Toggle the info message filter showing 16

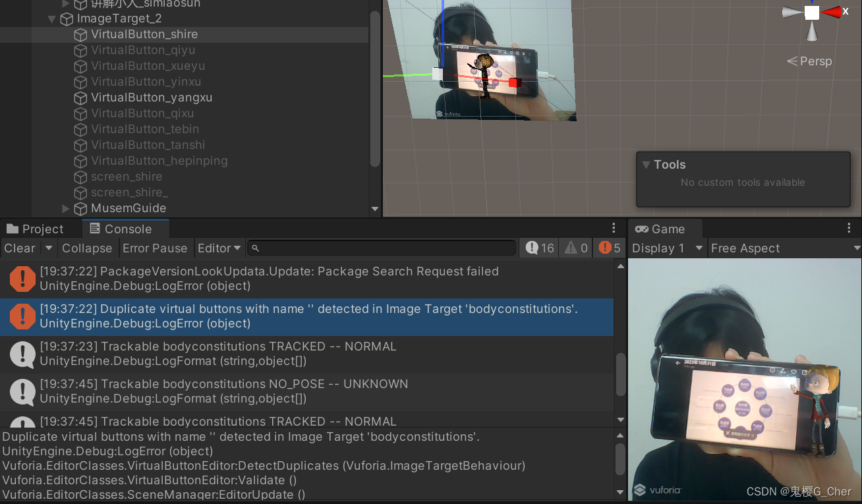(x=538, y=248)
